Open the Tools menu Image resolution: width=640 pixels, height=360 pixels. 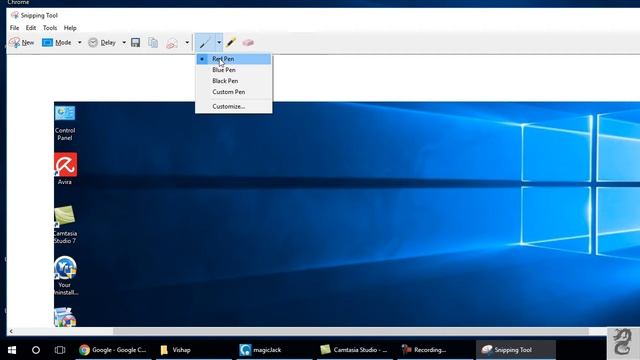click(50, 28)
